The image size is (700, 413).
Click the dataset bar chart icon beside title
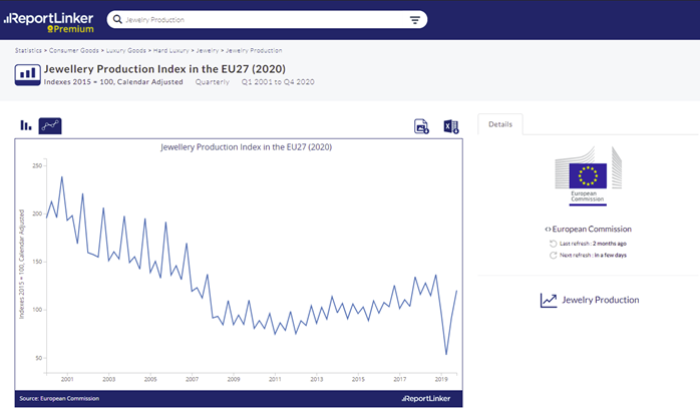pyautogui.click(x=26, y=75)
